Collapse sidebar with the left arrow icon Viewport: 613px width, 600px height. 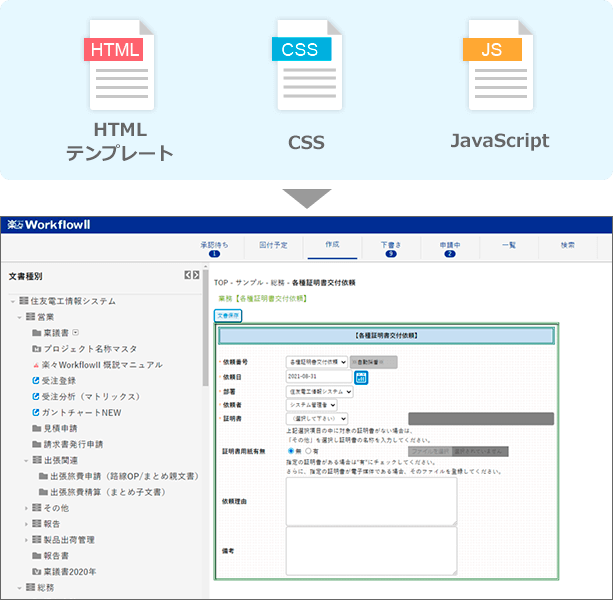188,275
